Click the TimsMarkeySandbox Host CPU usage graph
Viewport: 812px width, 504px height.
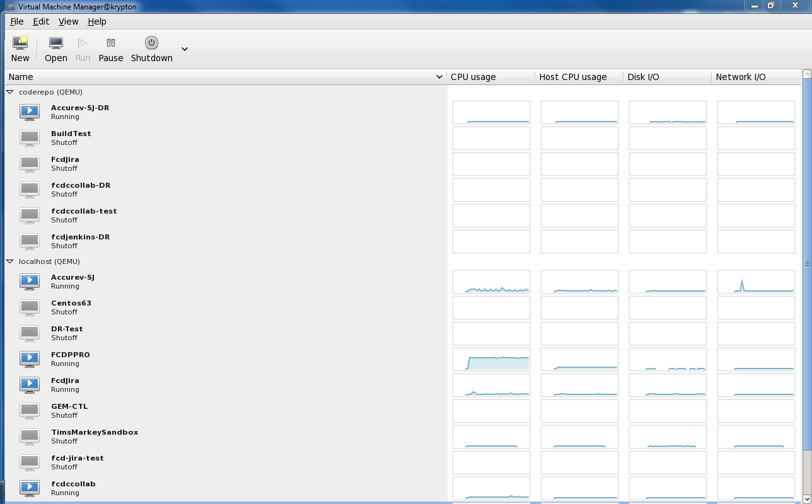pos(579,437)
